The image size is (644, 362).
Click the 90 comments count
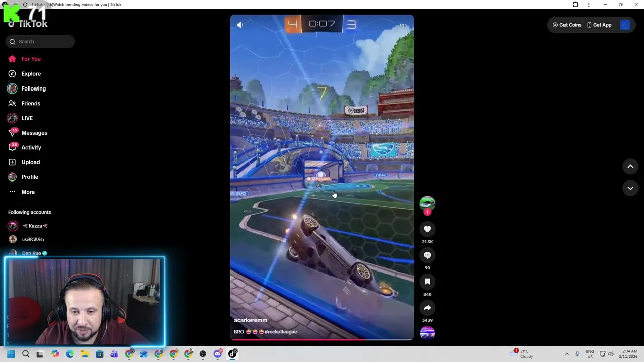(x=427, y=268)
